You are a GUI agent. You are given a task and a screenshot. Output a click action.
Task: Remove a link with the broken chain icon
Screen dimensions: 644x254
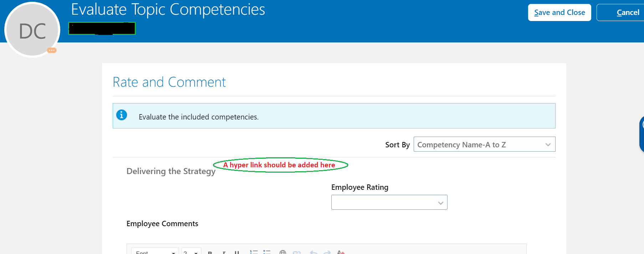coord(297,252)
